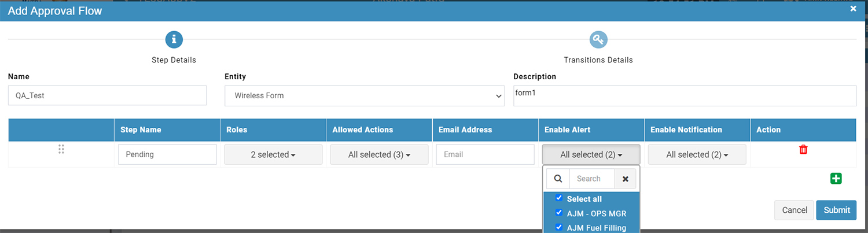Clear the dropdown search with X icon
The height and width of the screenshot is (233, 868).
click(x=625, y=179)
